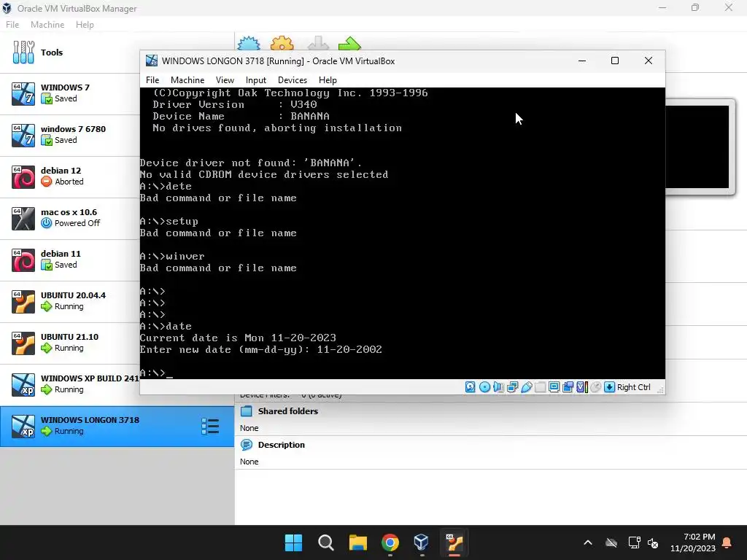Click the network status icon in VM status bar
The image size is (747, 560).
513,387
